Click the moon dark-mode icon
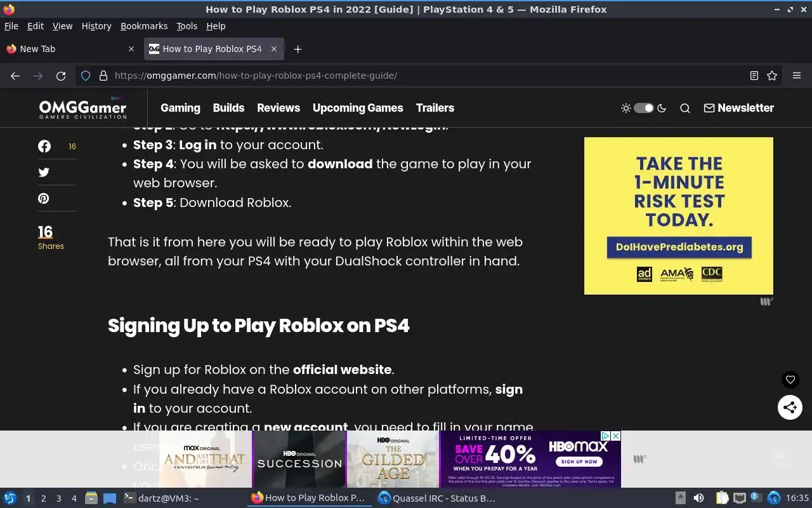This screenshot has height=508, width=812. click(662, 108)
